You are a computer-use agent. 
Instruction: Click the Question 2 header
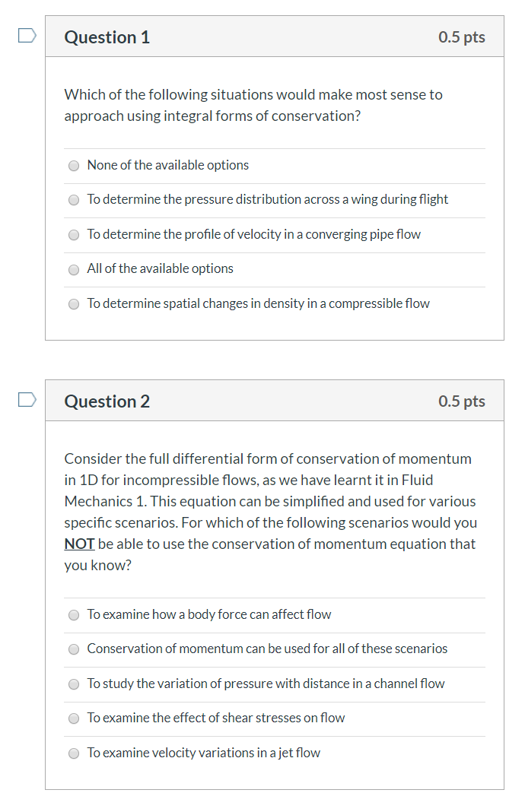pyautogui.click(x=107, y=401)
